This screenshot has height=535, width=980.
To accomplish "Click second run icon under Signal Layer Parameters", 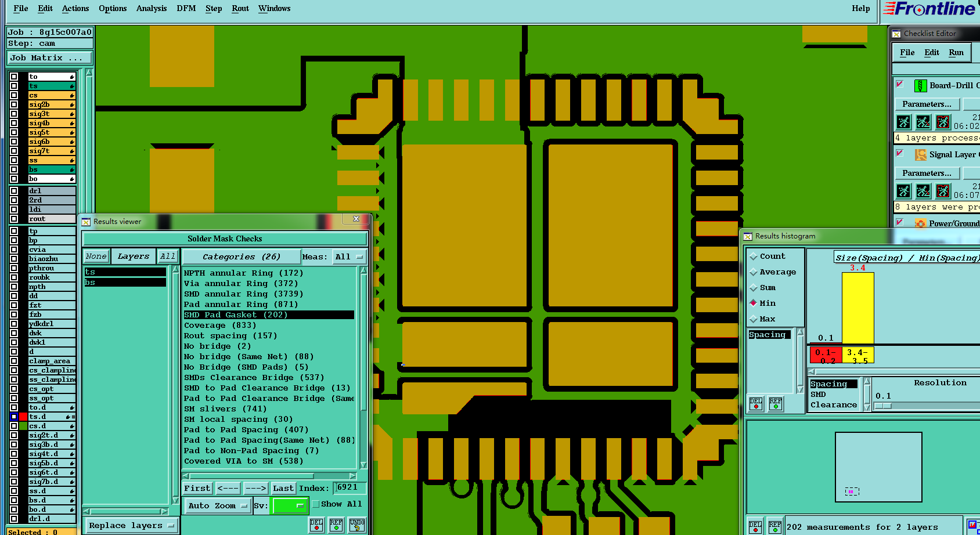I will pos(923,191).
